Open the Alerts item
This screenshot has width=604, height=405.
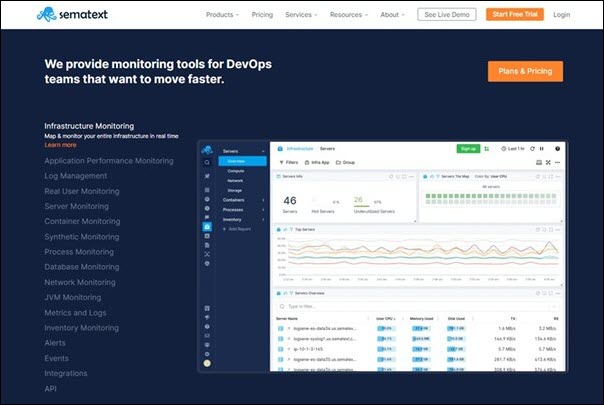tap(55, 343)
